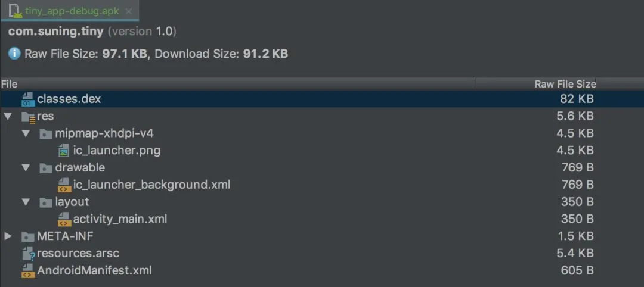Sort by Raw File Size column header

tap(565, 84)
